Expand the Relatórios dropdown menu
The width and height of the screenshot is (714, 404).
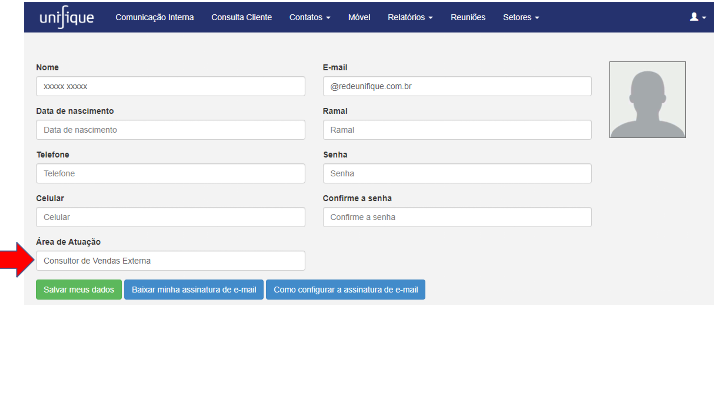click(x=410, y=17)
